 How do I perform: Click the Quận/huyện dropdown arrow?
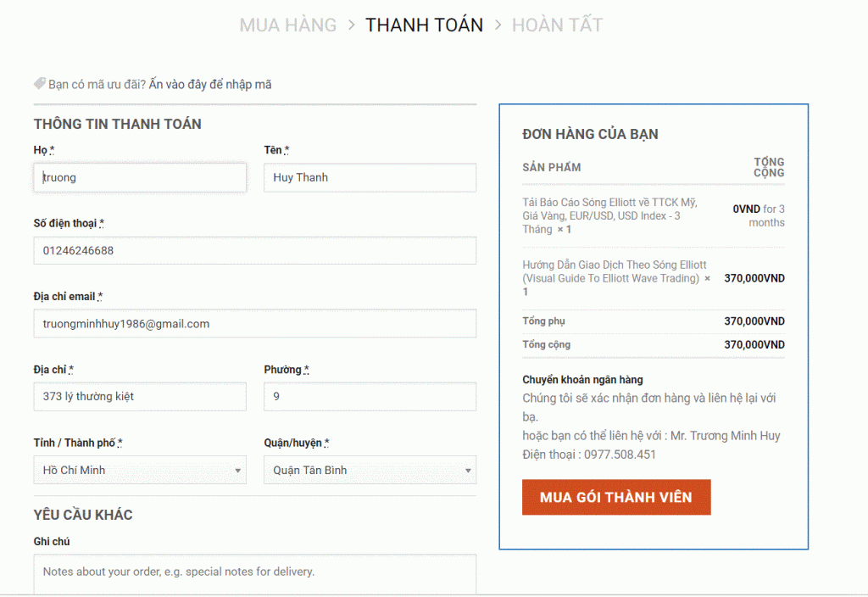468,471
